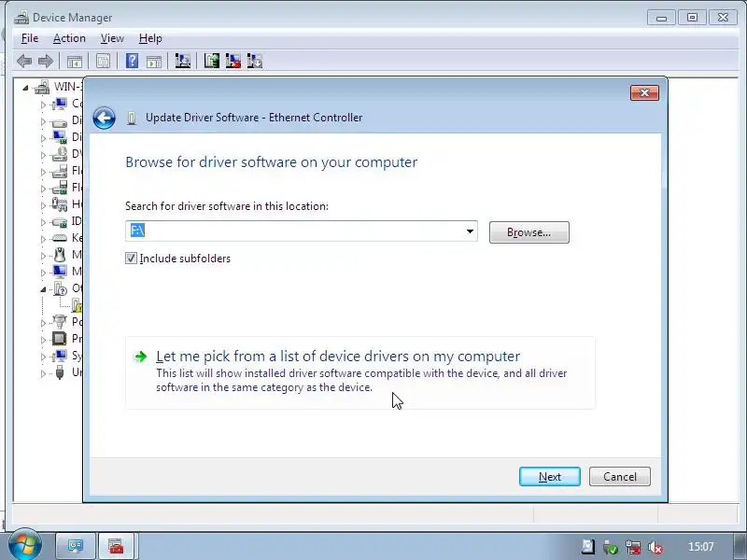Expand the Human Interface Devices arrow
The image size is (747, 560).
(43, 205)
